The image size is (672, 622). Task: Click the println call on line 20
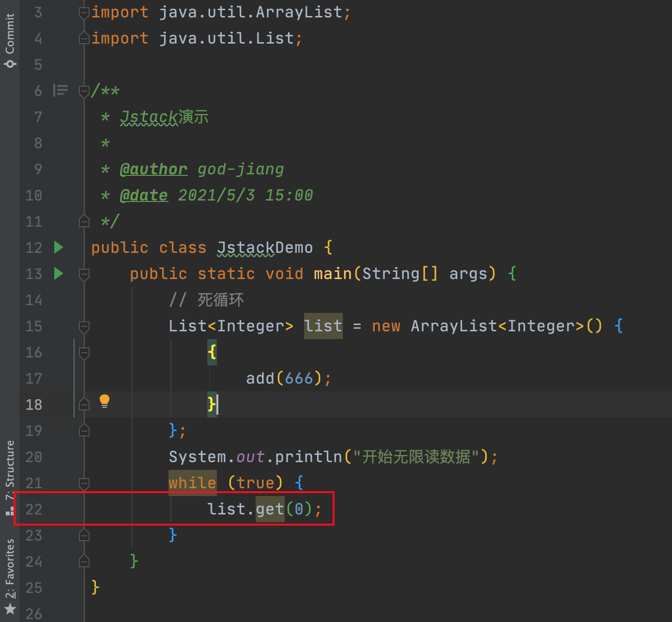click(x=308, y=457)
